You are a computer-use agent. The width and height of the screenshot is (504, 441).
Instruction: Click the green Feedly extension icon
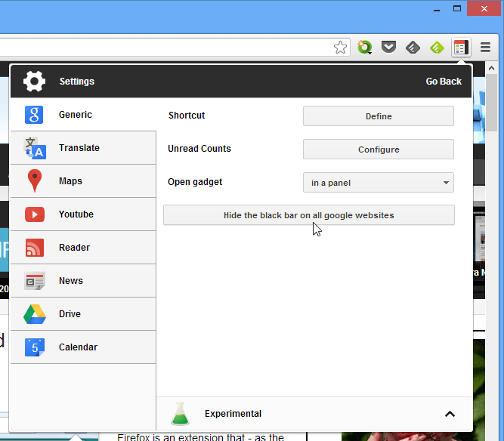coord(438,48)
